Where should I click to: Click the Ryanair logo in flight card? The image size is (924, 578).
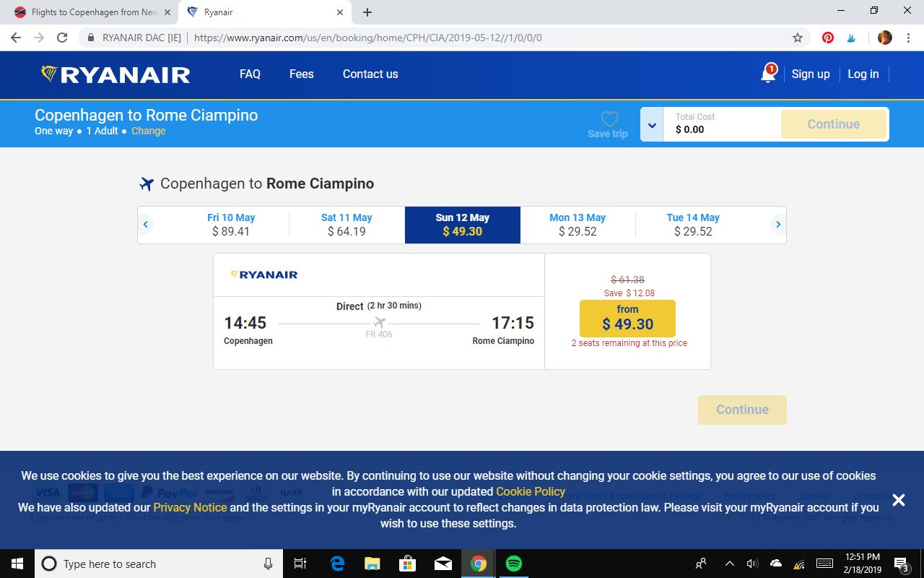(264, 275)
